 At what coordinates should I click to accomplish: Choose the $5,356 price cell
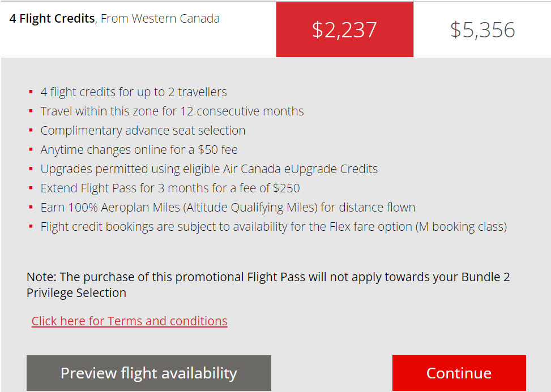tap(482, 30)
